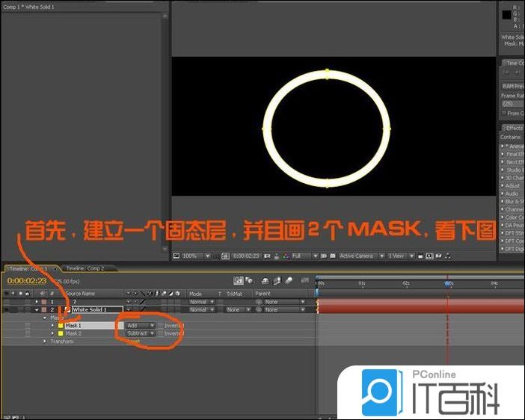Click the current time 0:00:02:23 in timeline
The height and width of the screenshot is (420, 525).
coord(27,281)
